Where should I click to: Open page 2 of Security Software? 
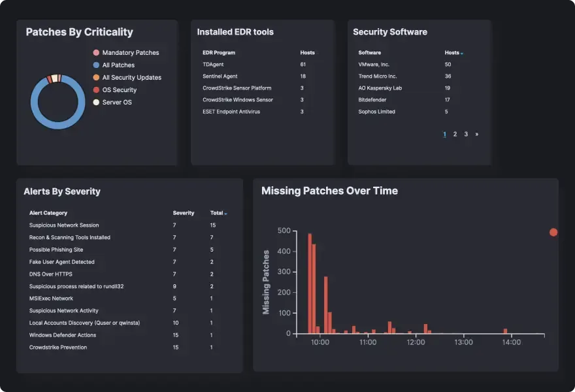[x=455, y=134]
